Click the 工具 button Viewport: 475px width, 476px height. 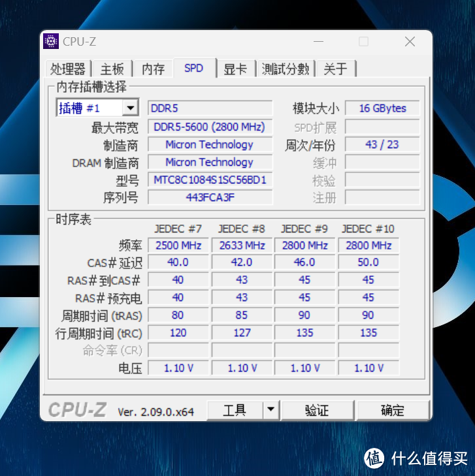(x=235, y=411)
